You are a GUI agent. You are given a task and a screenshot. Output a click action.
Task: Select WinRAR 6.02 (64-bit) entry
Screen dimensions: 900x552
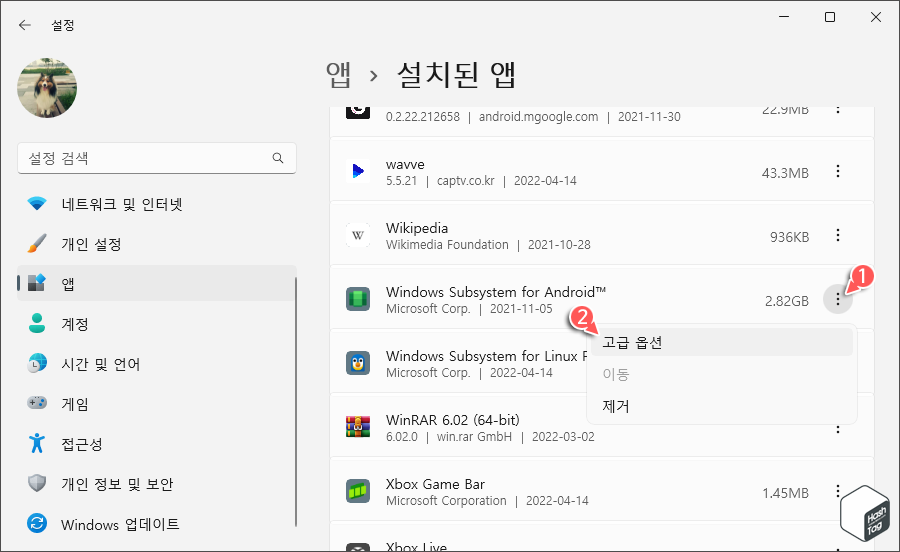coord(452,419)
